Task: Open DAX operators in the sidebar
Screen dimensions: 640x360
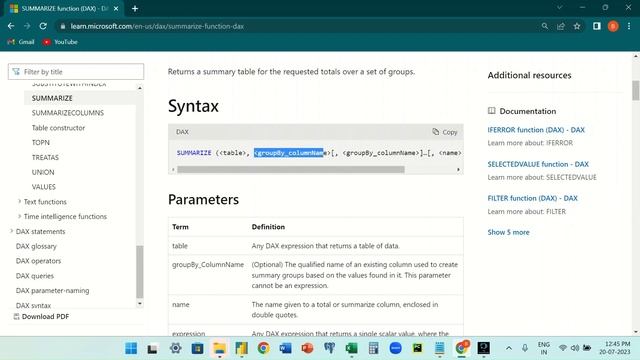Action: (38, 261)
